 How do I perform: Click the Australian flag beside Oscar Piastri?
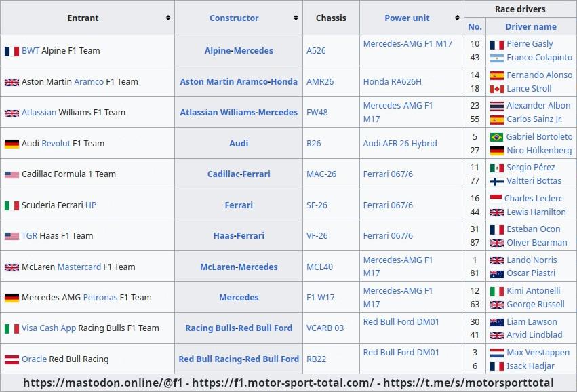496,273
